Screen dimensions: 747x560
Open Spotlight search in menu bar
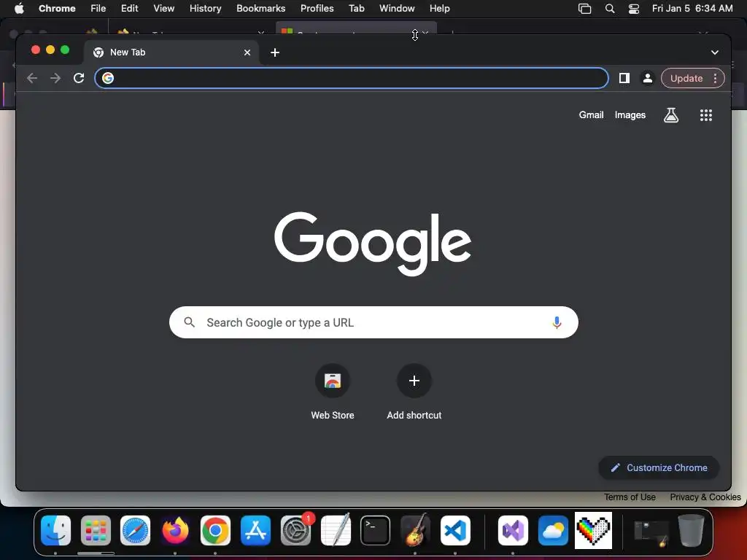click(609, 8)
